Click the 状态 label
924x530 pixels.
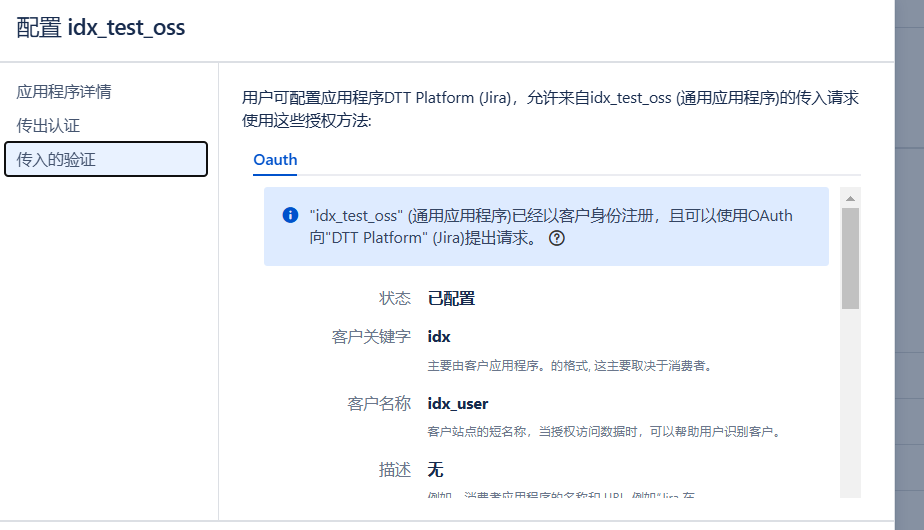click(395, 298)
